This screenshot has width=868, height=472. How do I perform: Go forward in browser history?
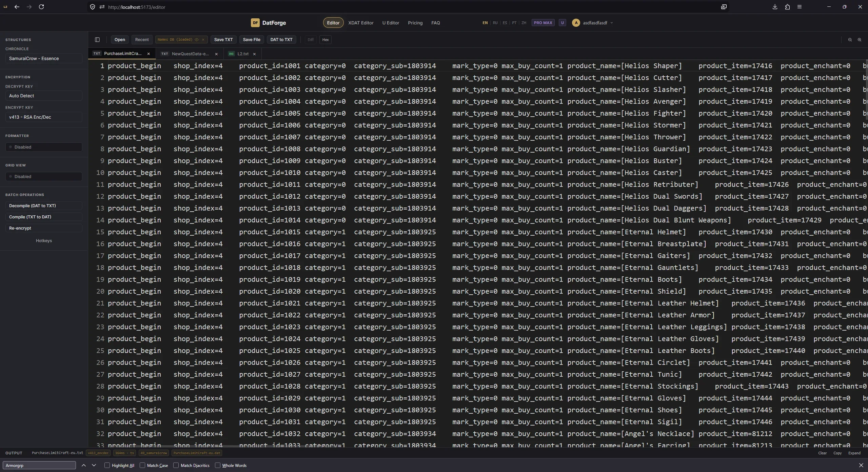click(29, 7)
